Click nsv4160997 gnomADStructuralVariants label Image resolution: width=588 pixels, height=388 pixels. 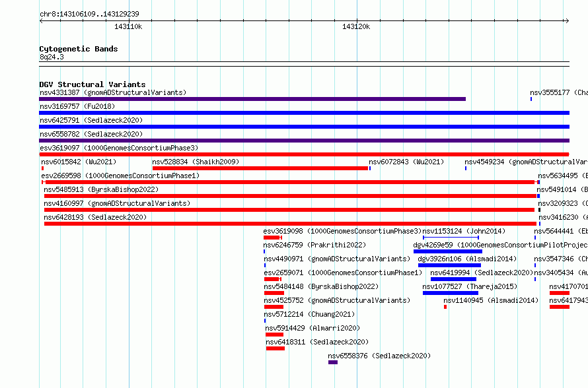[117, 203]
